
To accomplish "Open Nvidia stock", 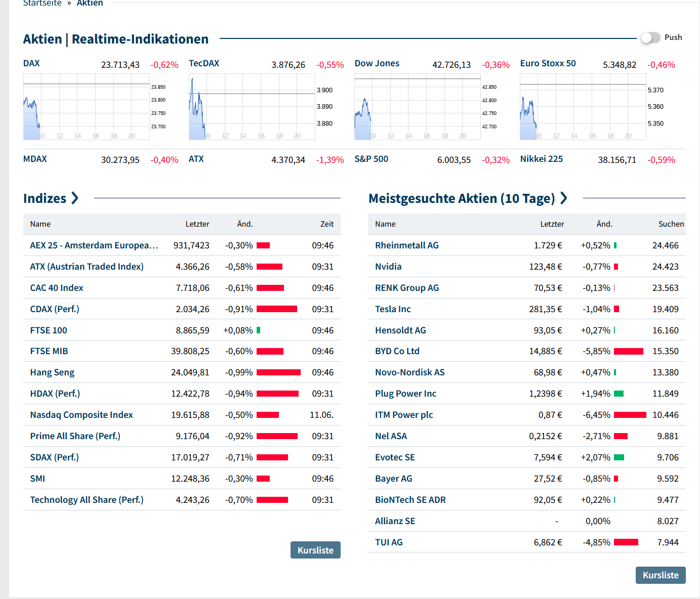I will (388, 267).
